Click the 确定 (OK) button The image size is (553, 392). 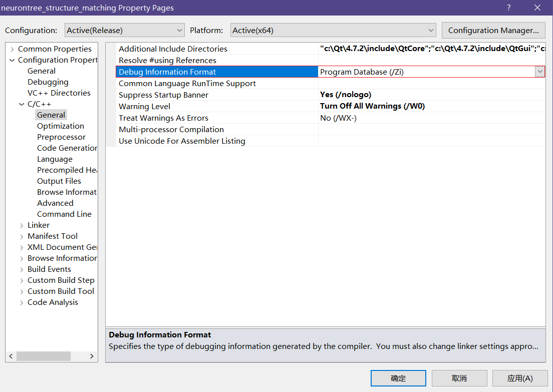398,378
